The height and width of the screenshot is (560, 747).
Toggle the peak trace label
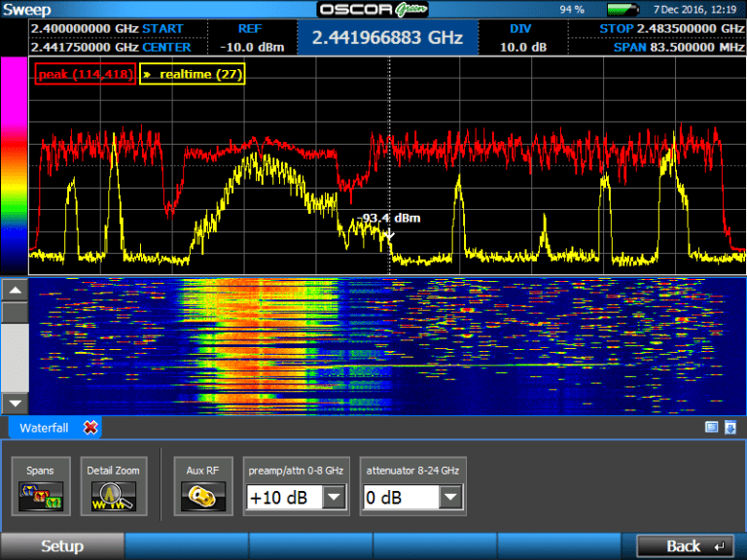pyautogui.click(x=86, y=74)
